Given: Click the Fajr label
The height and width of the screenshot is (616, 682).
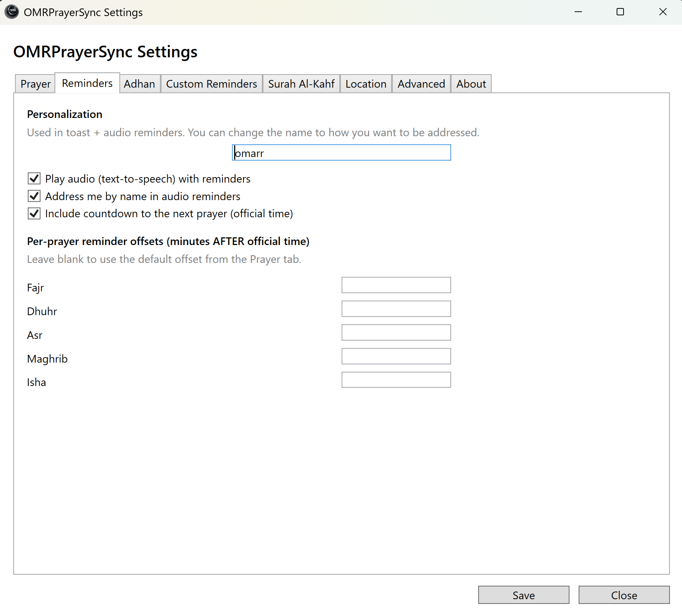Looking at the screenshot, I should [35, 288].
